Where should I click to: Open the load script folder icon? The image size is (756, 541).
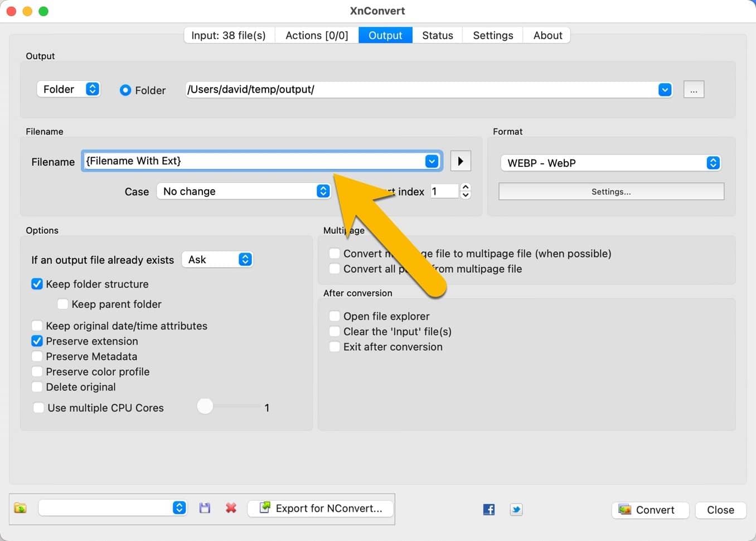20,508
